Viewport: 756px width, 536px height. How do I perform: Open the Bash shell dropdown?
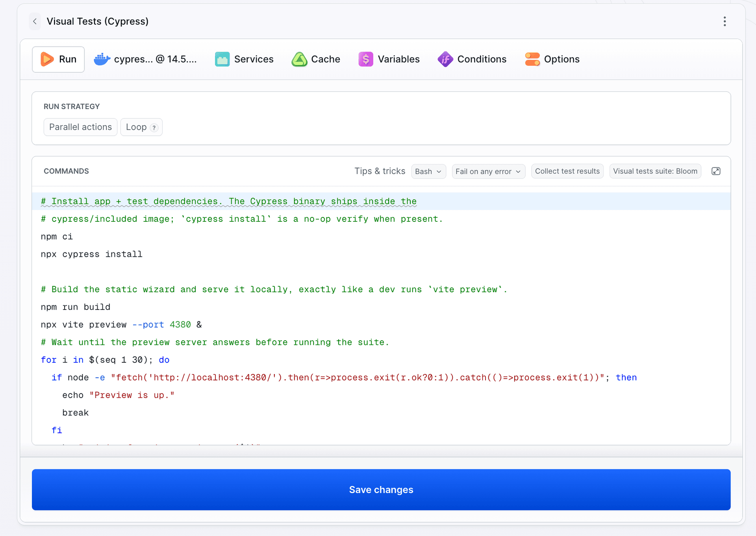pyautogui.click(x=428, y=171)
